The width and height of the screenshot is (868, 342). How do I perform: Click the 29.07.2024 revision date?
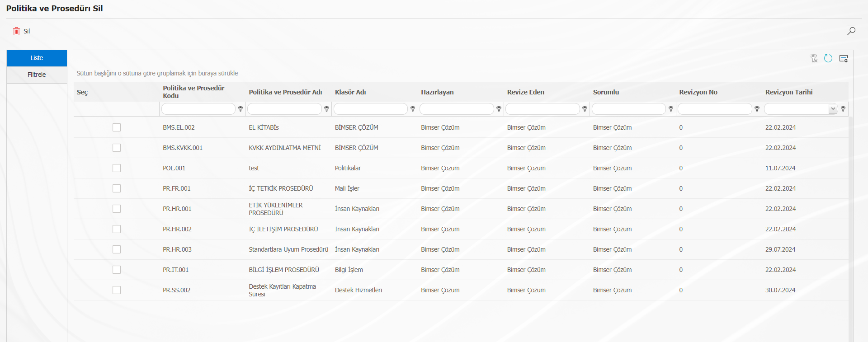[x=780, y=249]
